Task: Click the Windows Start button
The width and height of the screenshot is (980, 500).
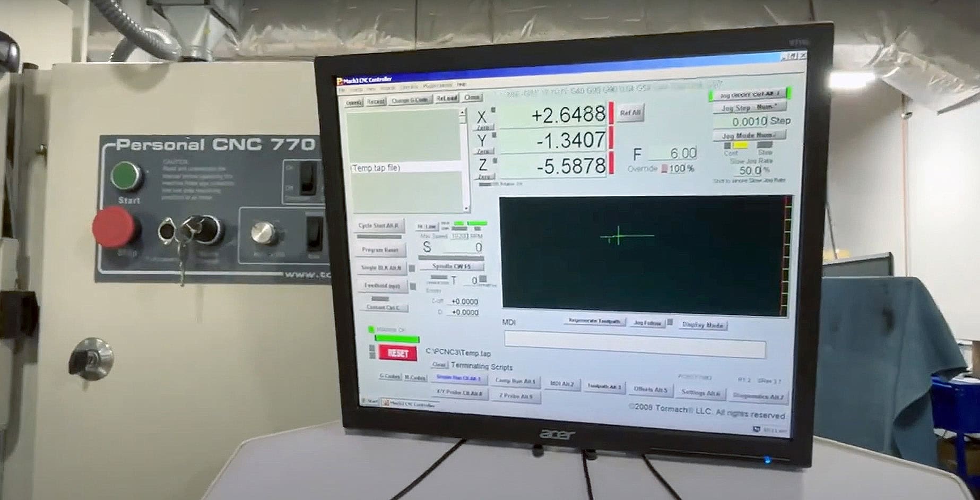Action: 369,401
